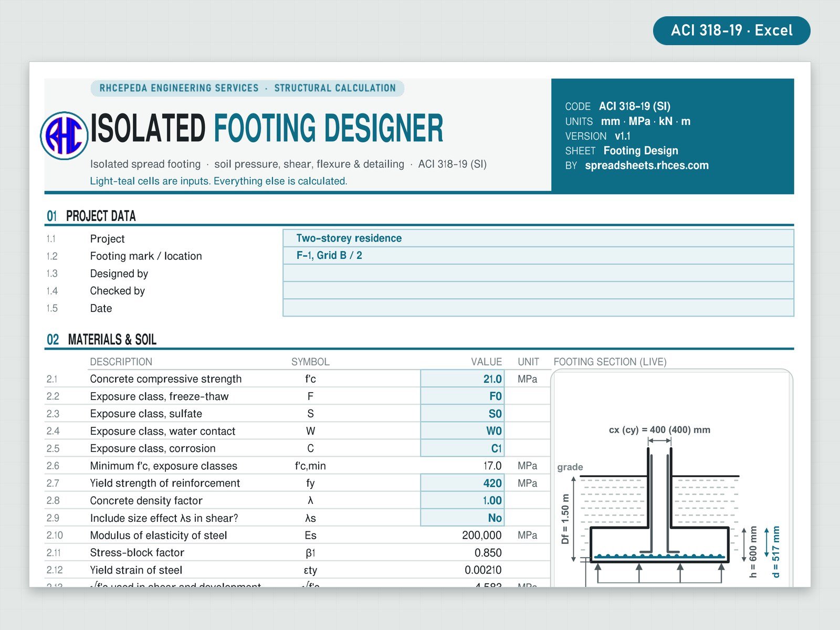Click the Footing Design sheet name
The height and width of the screenshot is (630, 840).
pyautogui.click(x=640, y=151)
